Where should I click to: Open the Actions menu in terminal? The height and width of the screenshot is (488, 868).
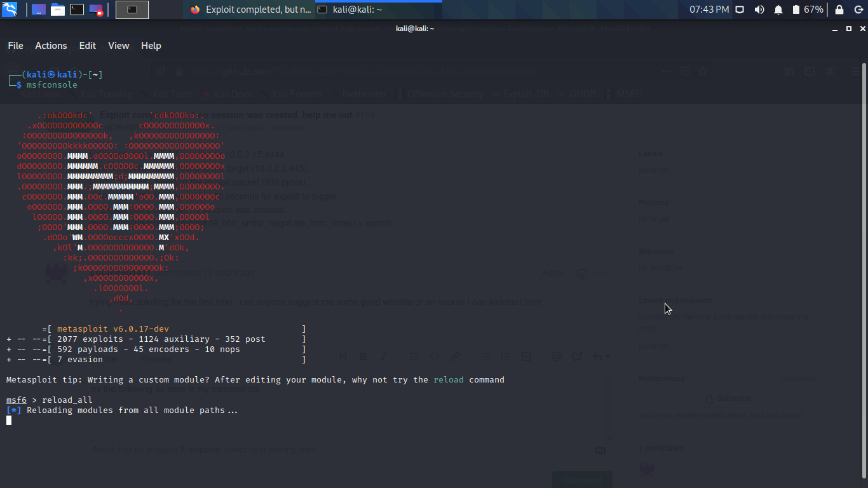tap(51, 46)
